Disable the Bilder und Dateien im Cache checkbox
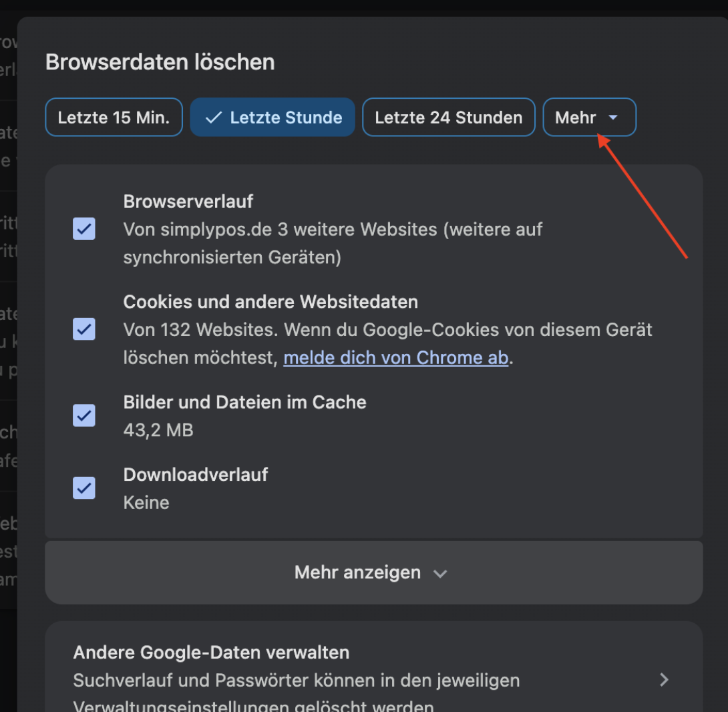728x712 pixels. 84,415
